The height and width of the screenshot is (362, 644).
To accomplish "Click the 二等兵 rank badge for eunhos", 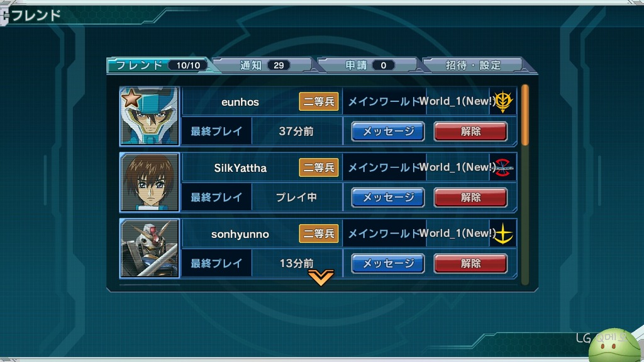I will coord(319,101).
